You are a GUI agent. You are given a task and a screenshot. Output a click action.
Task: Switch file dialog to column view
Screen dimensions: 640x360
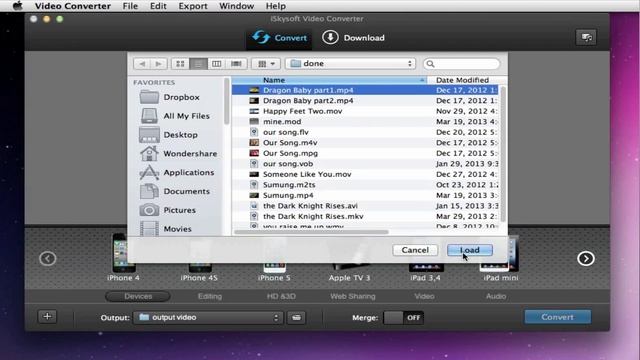pos(216,64)
